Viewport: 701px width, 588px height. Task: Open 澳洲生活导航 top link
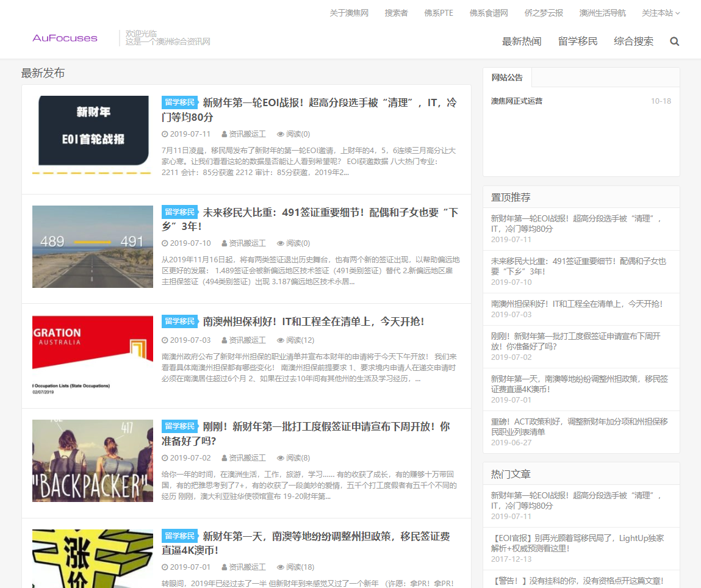click(x=603, y=13)
